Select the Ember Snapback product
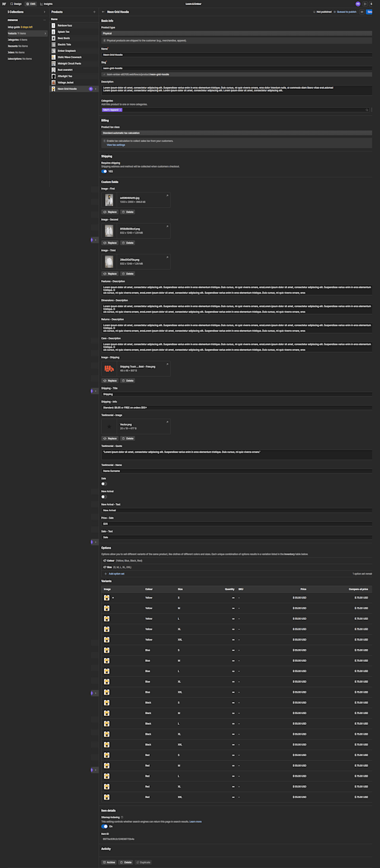380x868 pixels. click(74, 51)
